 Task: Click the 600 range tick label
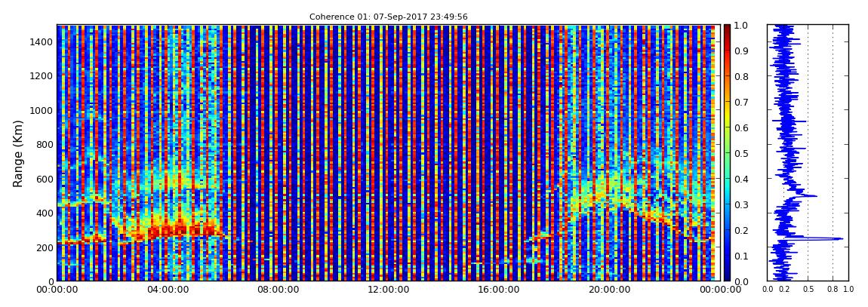coord(46,179)
